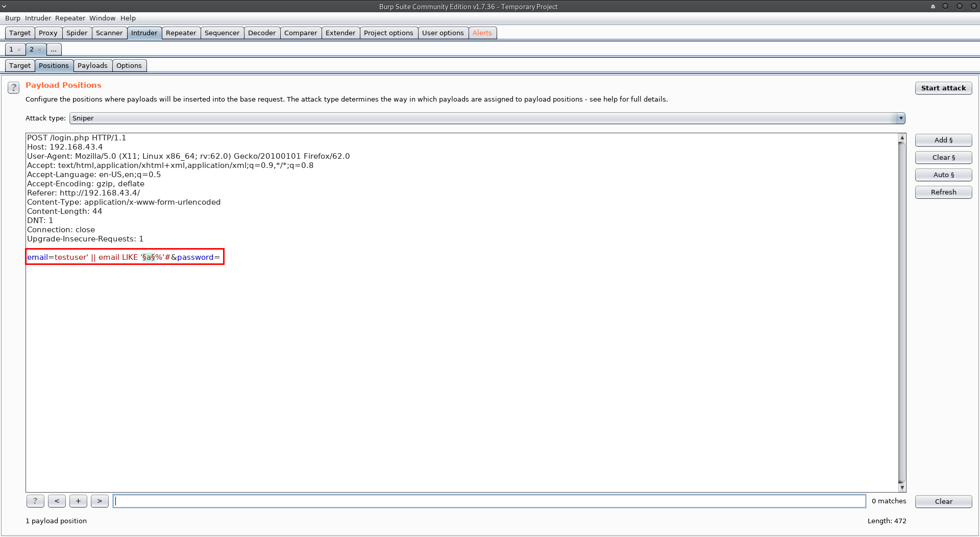Click the Add § button
980x537 pixels.
943,140
